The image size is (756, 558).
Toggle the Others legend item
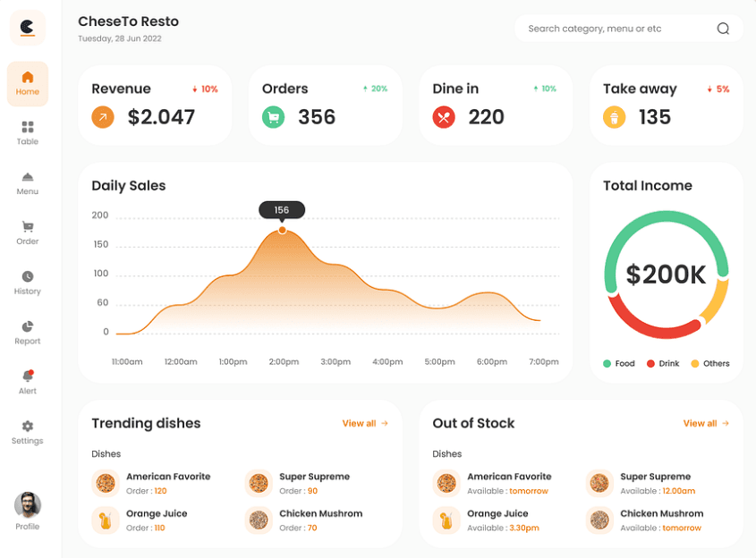click(x=709, y=363)
